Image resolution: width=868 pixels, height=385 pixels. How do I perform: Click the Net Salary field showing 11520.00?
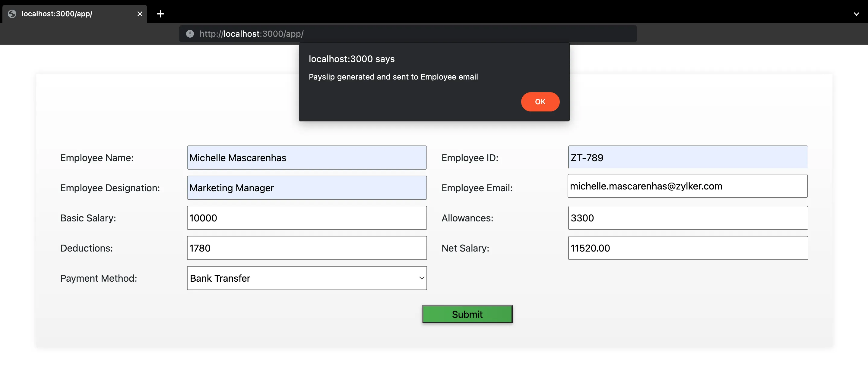coord(688,248)
